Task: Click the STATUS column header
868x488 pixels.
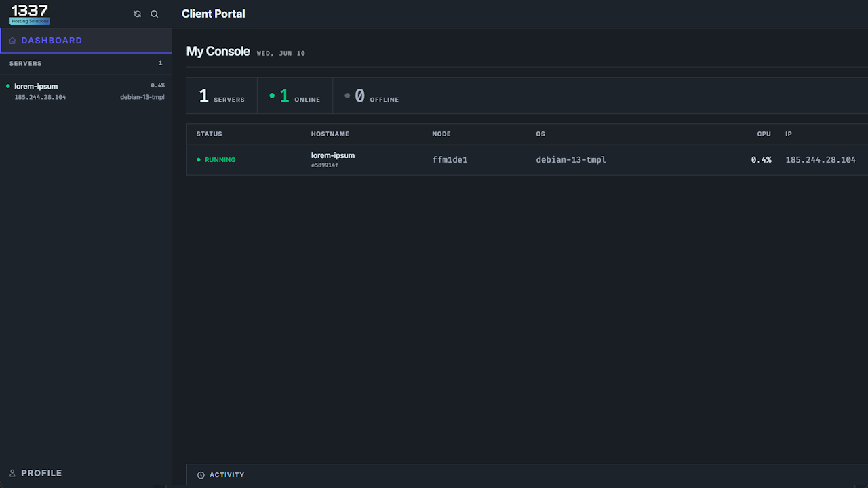Action: 209,134
